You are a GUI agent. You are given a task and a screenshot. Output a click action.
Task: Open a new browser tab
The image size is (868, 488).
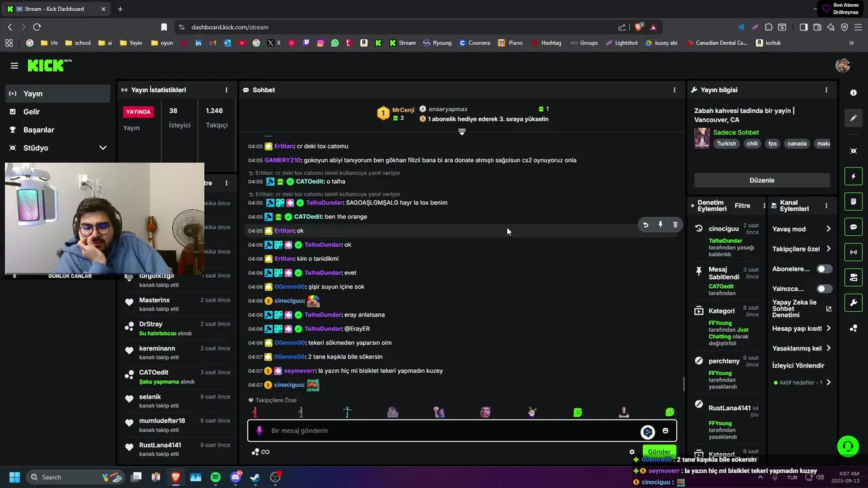[x=120, y=9]
